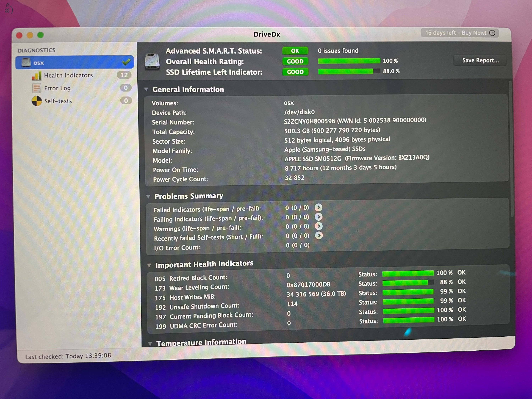
Task: Click the Self-tests count badge
Action: tap(126, 101)
